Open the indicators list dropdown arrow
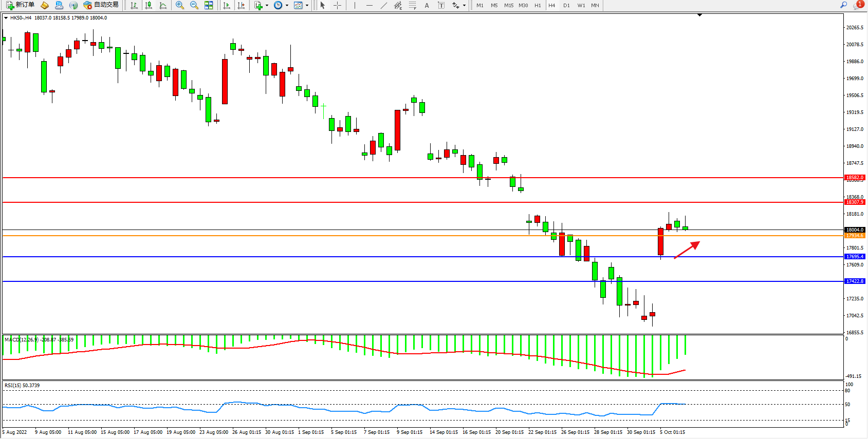The width and height of the screenshot is (868, 439). coord(267,5)
